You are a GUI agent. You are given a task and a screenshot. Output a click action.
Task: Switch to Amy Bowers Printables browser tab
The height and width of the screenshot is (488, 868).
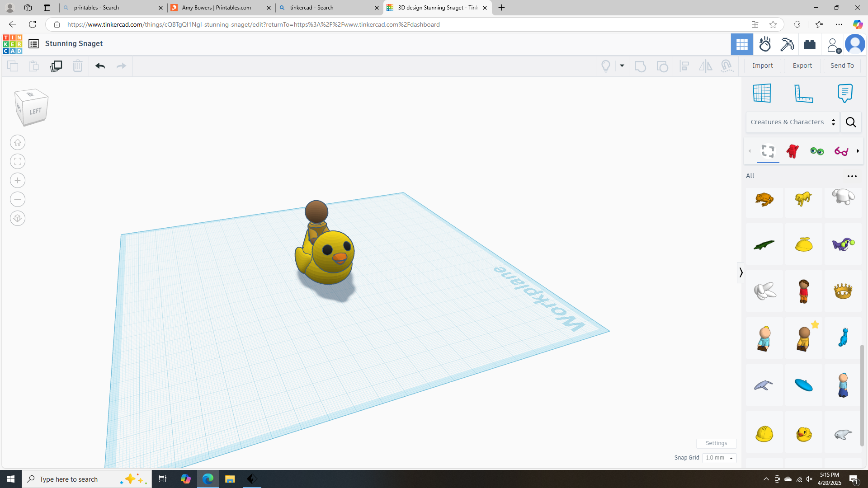coord(221,8)
